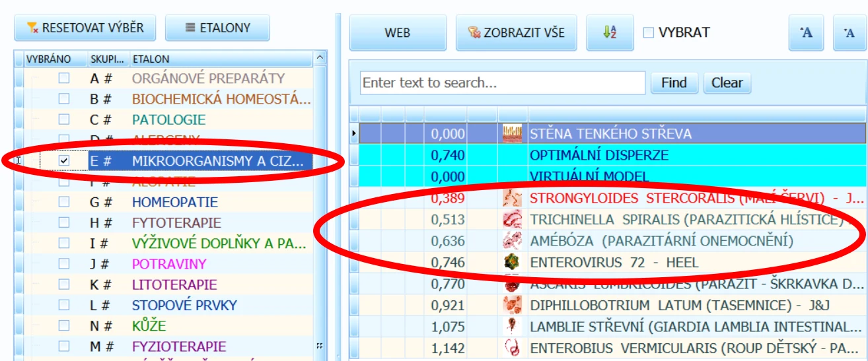Check the C # PATOLOGIE checkbox
Screen dimensions: 868x361
[x=64, y=119]
